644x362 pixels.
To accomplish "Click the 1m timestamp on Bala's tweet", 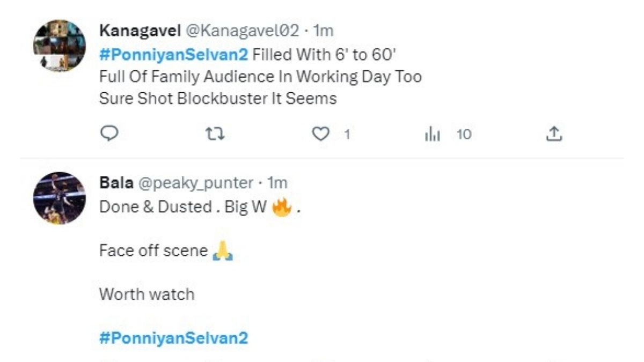I will [277, 183].
